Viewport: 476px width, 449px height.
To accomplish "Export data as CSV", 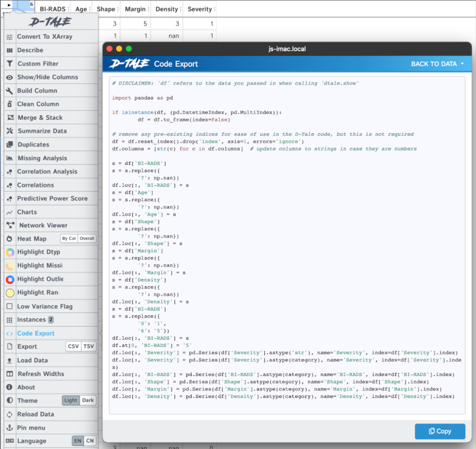I will coord(73,346).
